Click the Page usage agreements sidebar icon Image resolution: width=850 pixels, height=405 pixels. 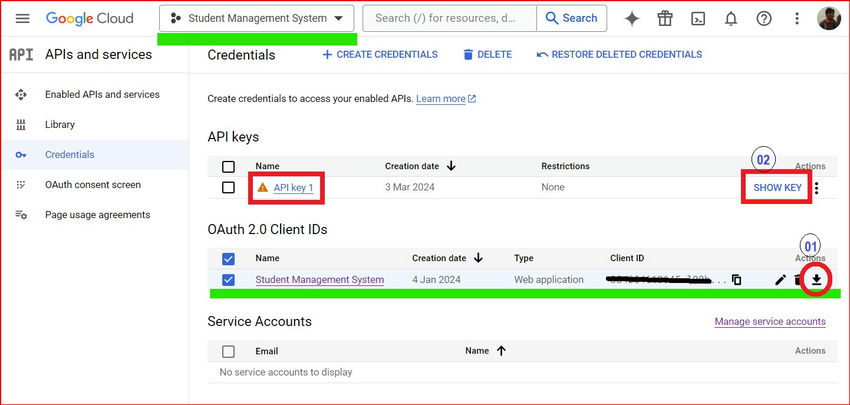[21, 215]
